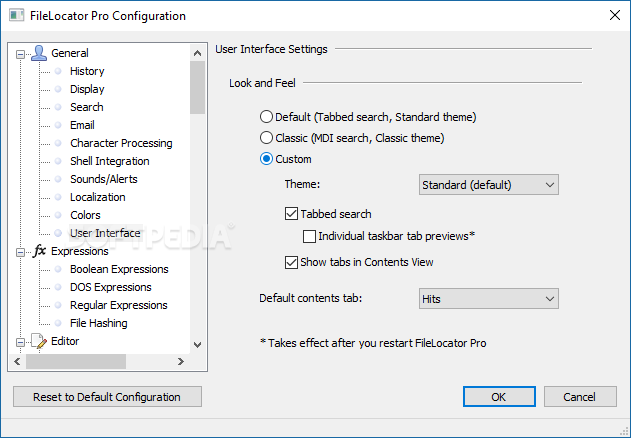This screenshot has width=631, height=438.
Task: Click the tree scroll down arrow
Action: [198, 345]
